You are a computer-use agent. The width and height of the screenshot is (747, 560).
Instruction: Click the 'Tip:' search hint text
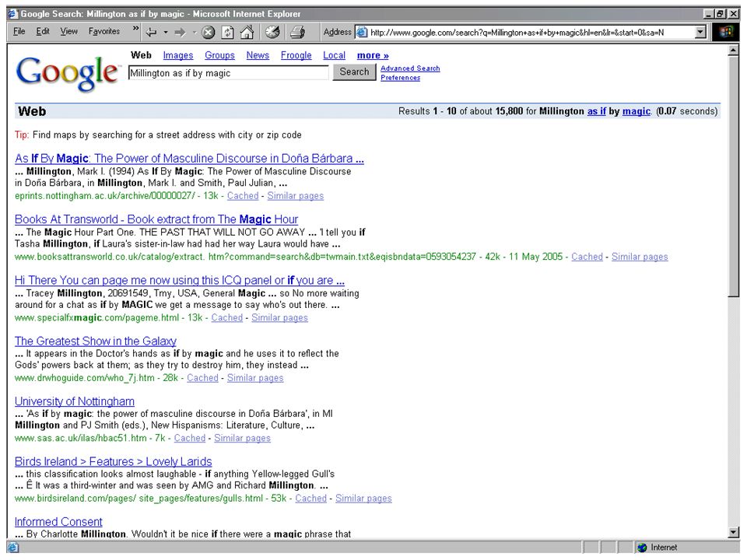22,135
